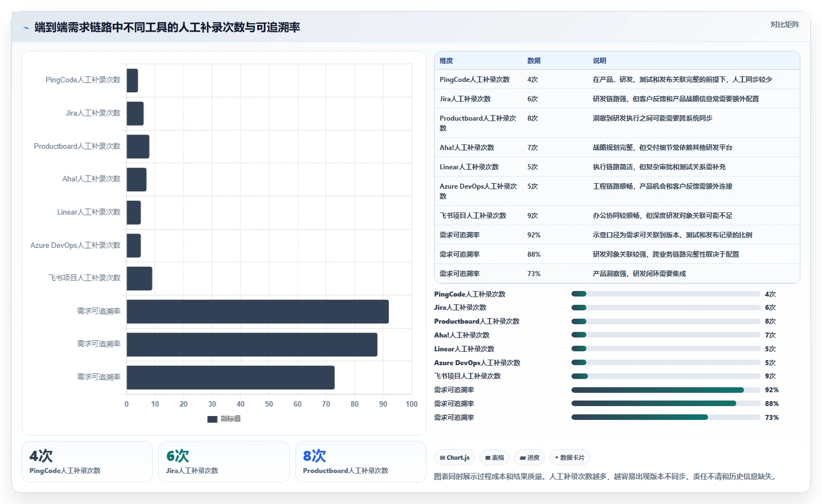822x504 pixels.
Task: Click the progress bar showing 73%
Action: point(666,418)
